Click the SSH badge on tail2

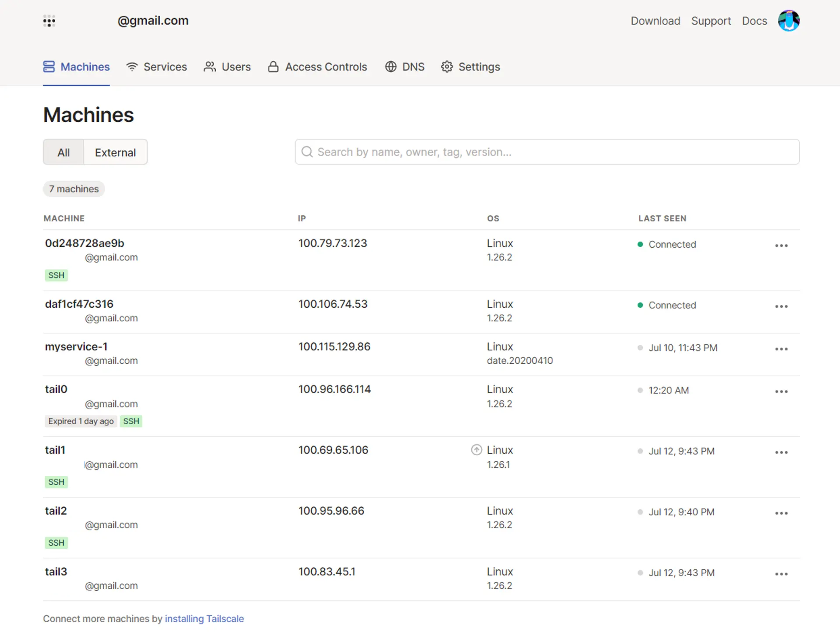pos(56,543)
